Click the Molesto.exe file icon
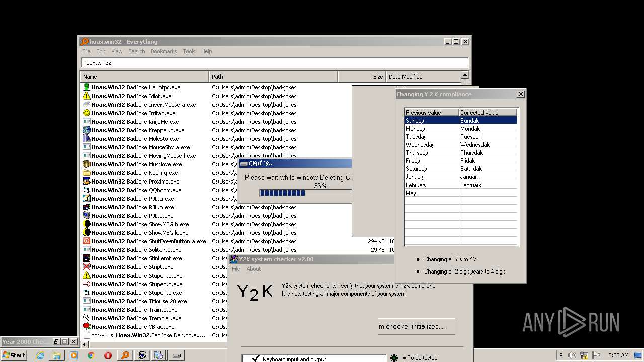Viewport: 644px width, 362px height. (87, 139)
